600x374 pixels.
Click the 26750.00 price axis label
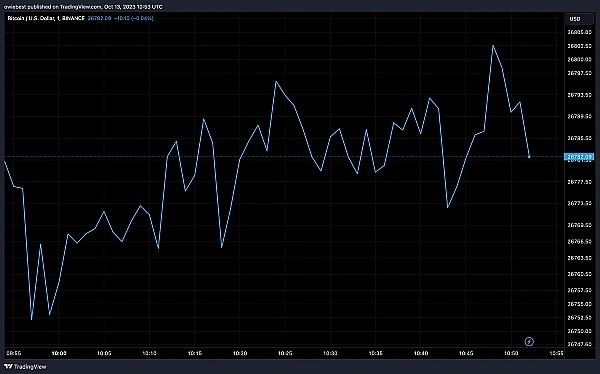tap(579, 331)
